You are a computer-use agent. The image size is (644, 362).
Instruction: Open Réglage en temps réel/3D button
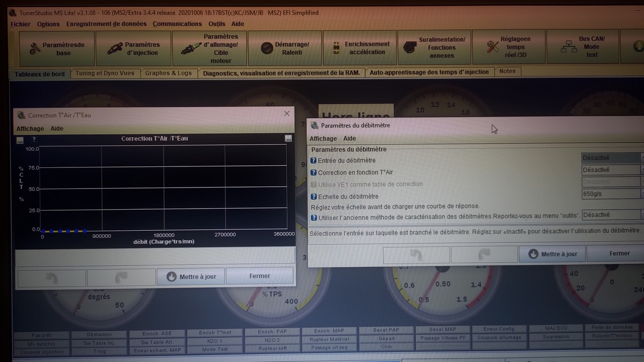click(x=508, y=47)
